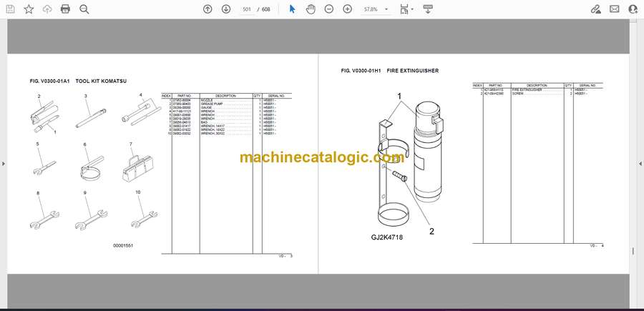Expand the right tools pane
The width and height of the screenshot is (644, 311).
point(640,164)
